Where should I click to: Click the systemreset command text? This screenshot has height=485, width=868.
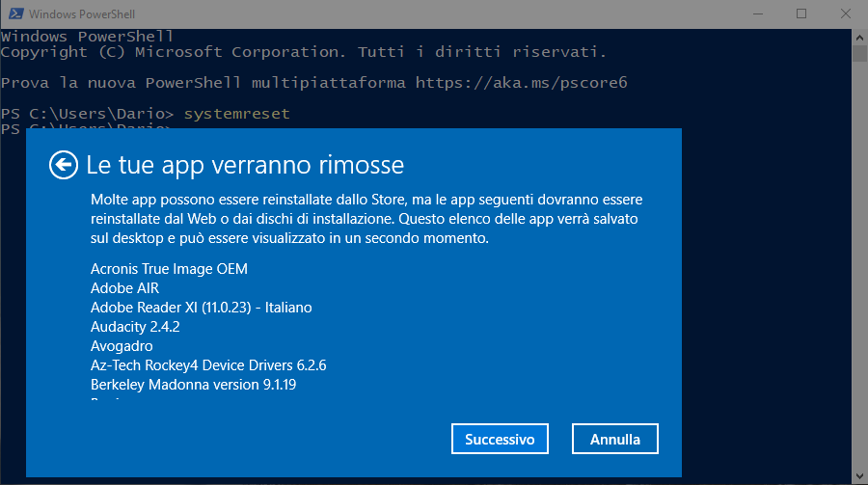(237, 114)
